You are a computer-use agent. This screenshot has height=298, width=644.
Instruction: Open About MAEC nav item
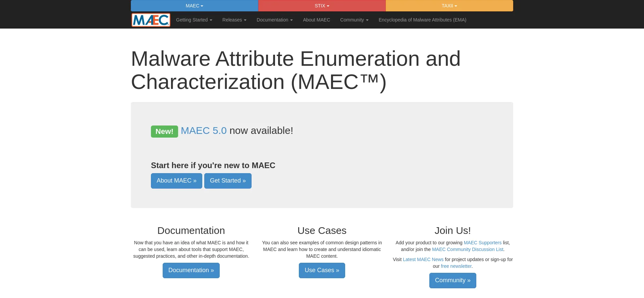click(x=317, y=20)
